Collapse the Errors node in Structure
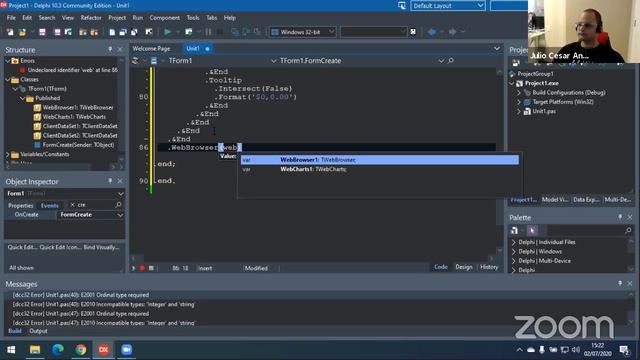This screenshot has height=360, width=640. (x=8, y=60)
